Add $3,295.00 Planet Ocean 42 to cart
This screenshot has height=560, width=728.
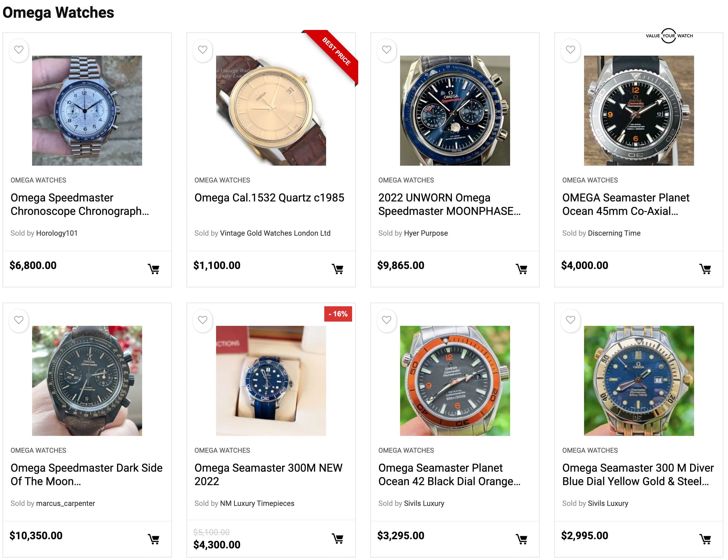click(521, 539)
